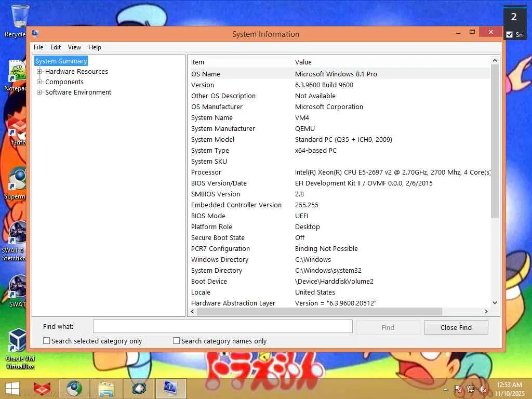The height and width of the screenshot is (399, 532).
Task: Open the Recycle Bin desktop icon
Action: [16, 20]
